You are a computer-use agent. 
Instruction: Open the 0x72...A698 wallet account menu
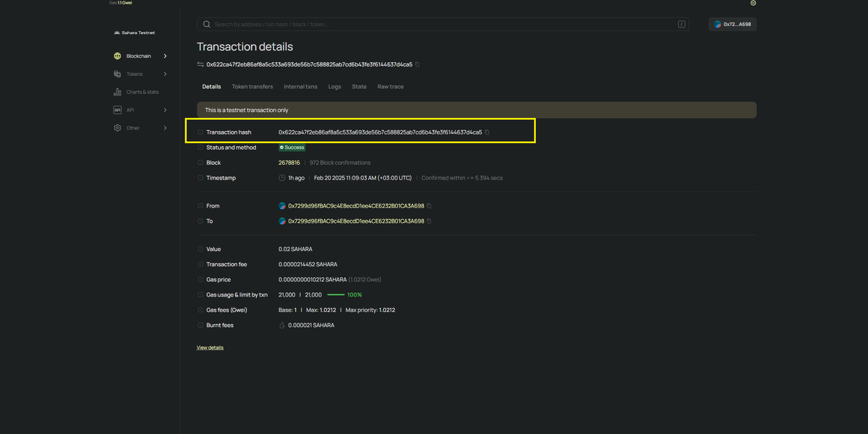click(733, 24)
